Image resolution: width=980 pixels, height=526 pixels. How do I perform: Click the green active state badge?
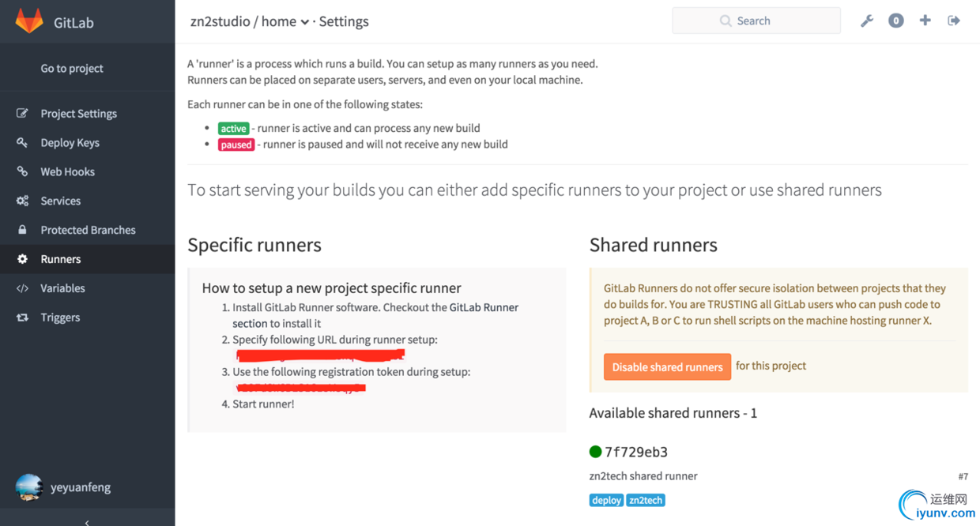point(234,129)
